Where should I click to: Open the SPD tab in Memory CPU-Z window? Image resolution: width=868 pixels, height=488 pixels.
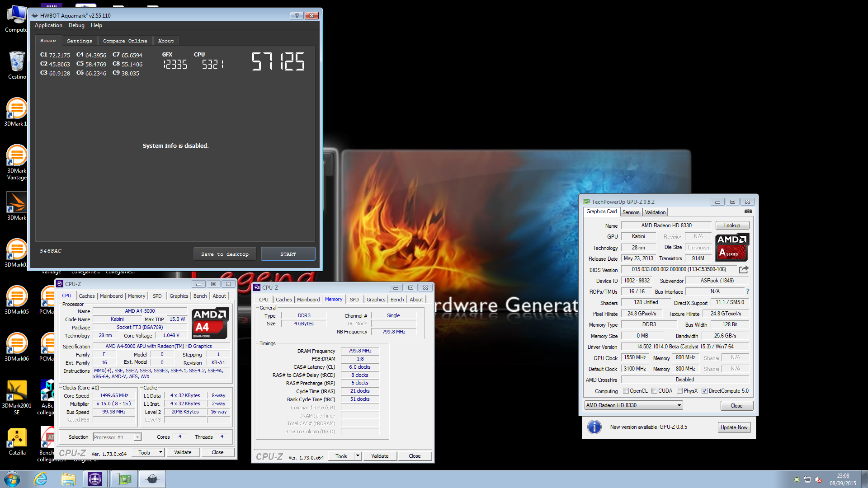click(354, 300)
